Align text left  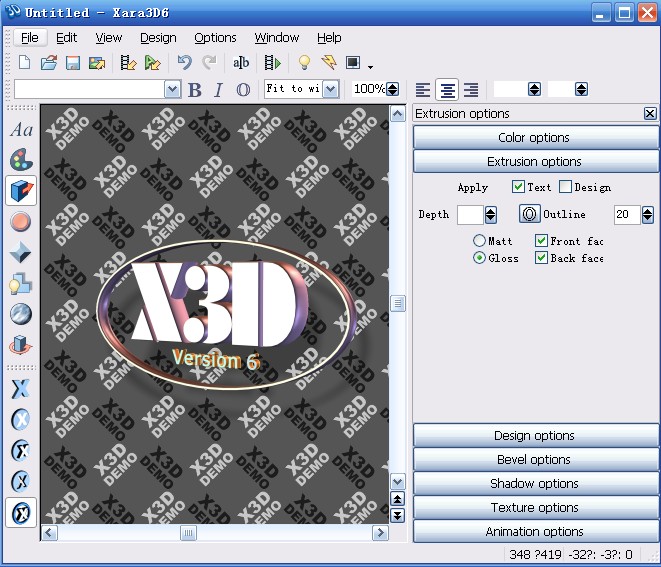click(423, 90)
